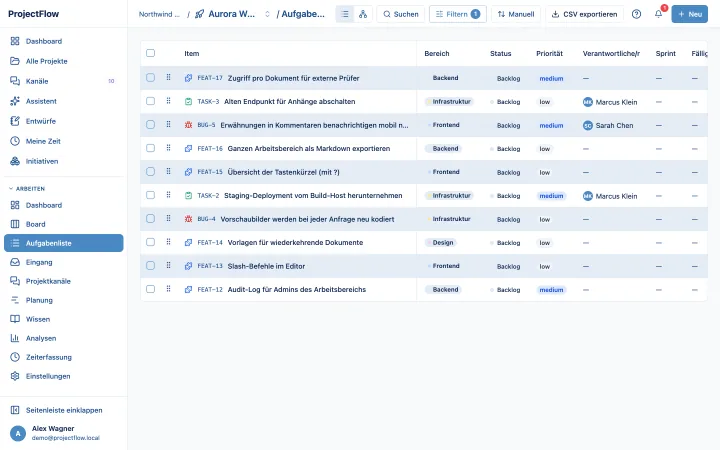This screenshot has width=720, height=450.
Task: Check the box for BUG-5
Action: pos(151,124)
